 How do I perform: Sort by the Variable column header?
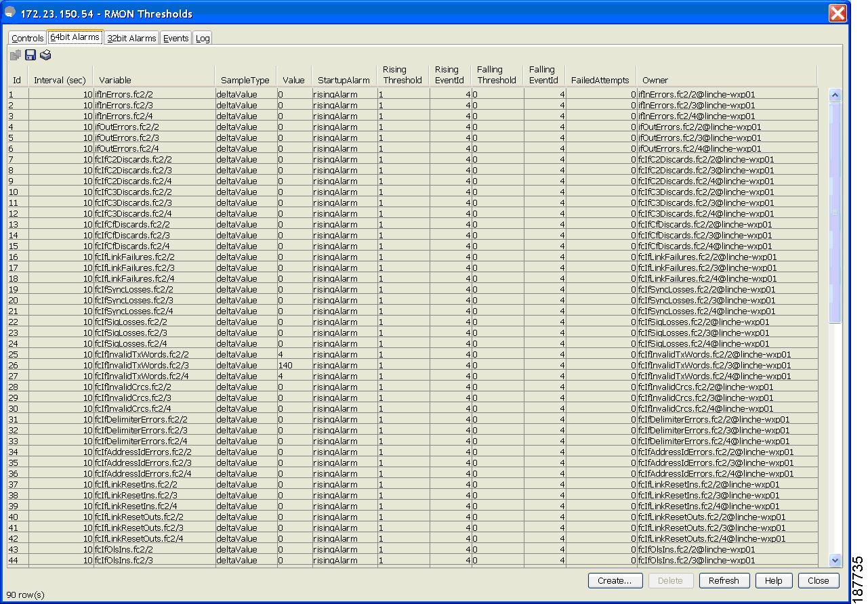coord(115,80)
